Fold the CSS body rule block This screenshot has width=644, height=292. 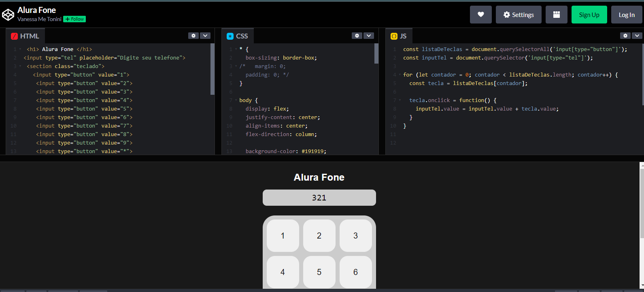[x=236, y=100]
